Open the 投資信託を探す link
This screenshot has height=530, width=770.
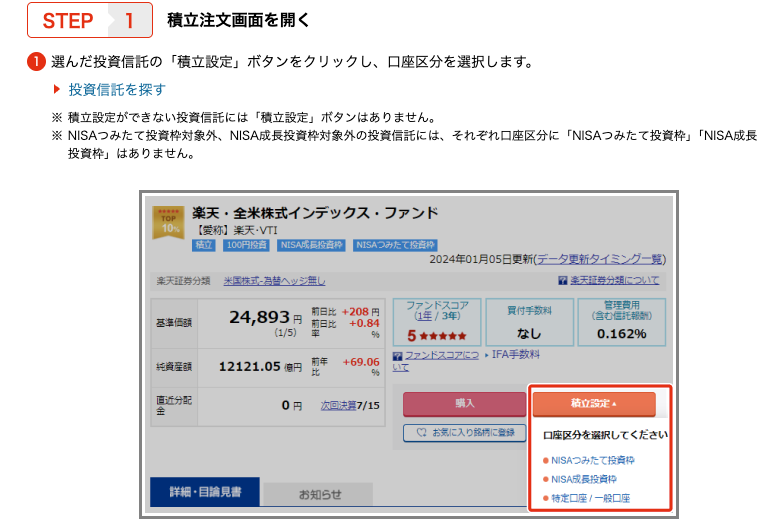(x=117, y=89)
